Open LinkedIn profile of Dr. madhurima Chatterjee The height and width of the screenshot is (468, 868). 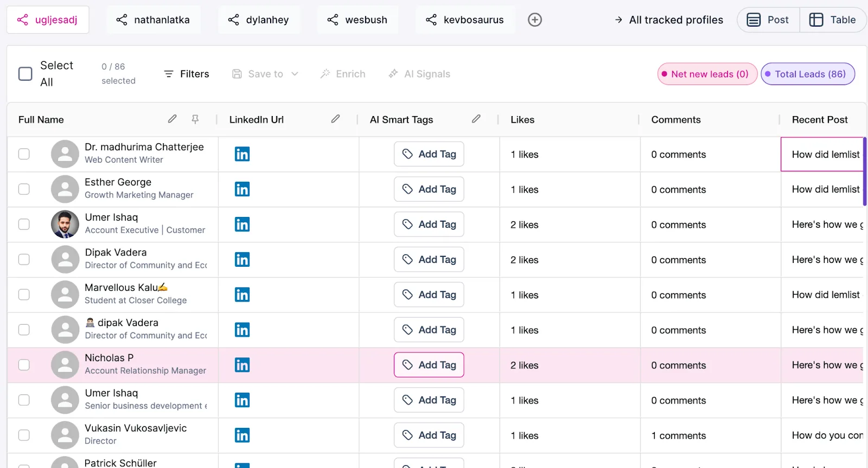242,154
